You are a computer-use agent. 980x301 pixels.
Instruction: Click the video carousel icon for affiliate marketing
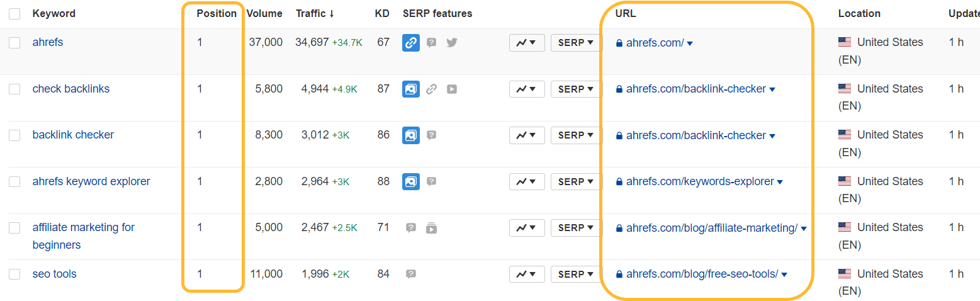[431, 228]
